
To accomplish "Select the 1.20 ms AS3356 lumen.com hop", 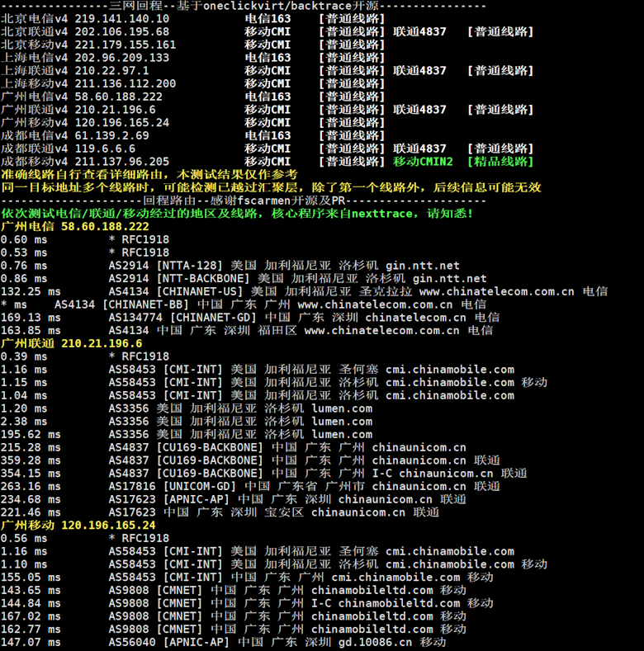I will pyautogui.click(x=187, y=408).
